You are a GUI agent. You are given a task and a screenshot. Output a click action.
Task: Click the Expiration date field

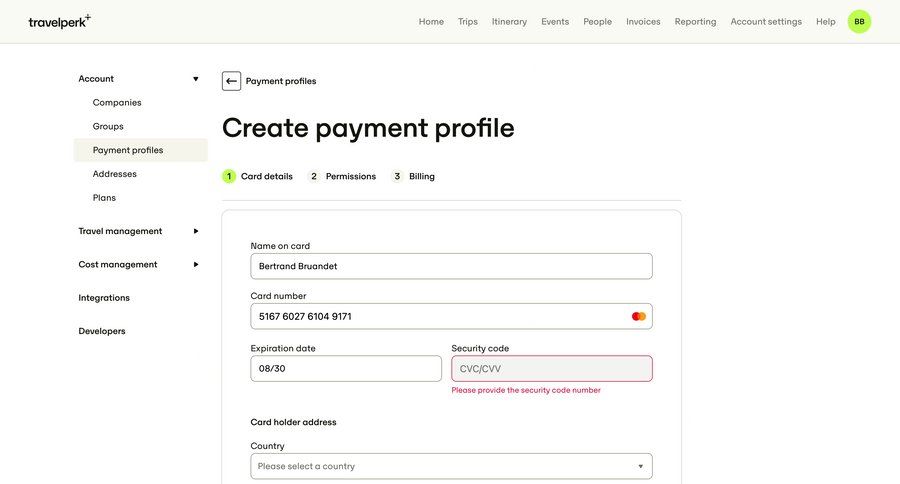(345, 369)
